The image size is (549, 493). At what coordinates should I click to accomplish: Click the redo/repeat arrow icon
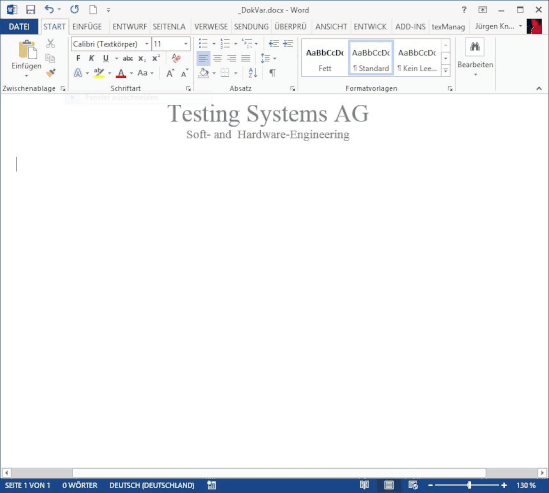[74, 9]
